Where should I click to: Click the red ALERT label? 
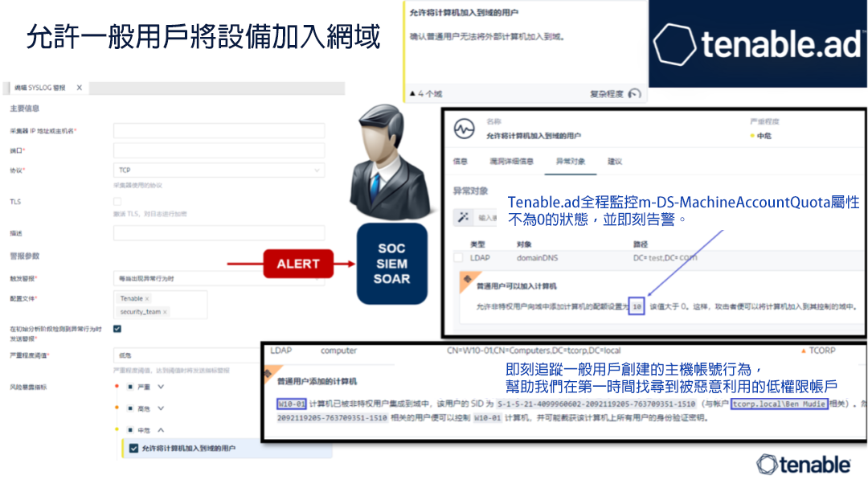[x=298, y=265]
